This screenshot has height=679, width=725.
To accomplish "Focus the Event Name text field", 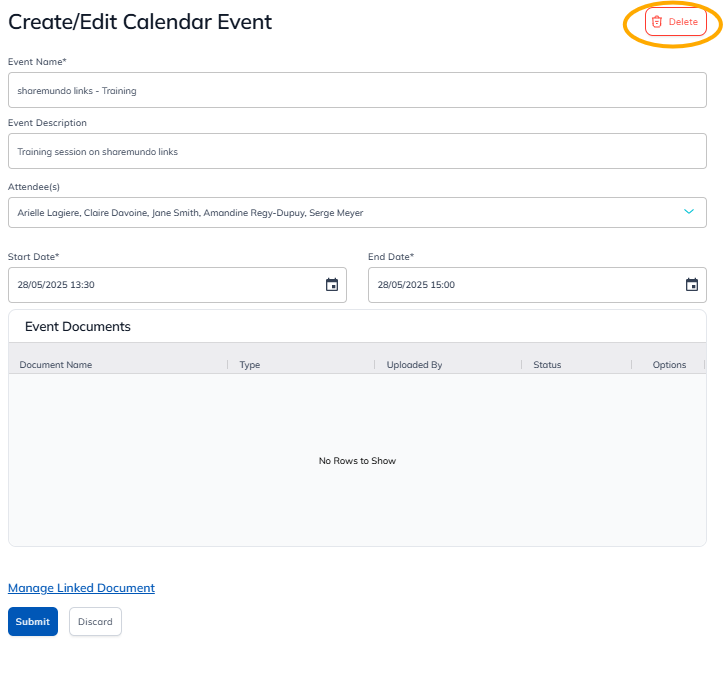I will coord(357,90).
